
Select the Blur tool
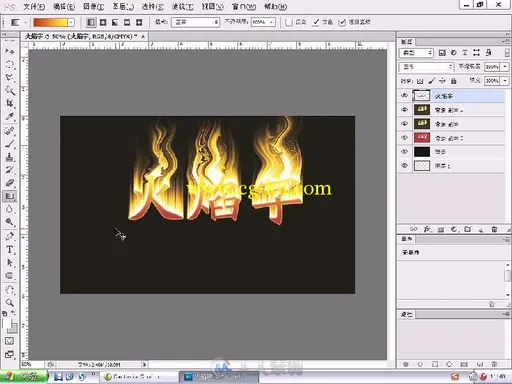[10, 209]
